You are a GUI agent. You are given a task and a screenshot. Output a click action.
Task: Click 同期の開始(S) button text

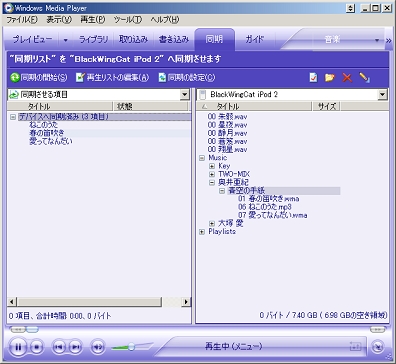[44, 78]
